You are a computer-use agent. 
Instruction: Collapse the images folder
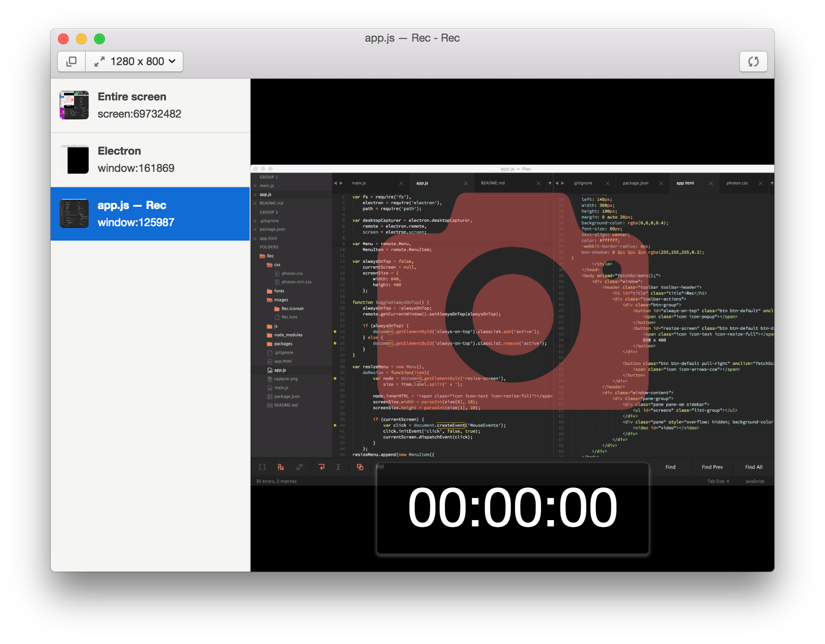(x=270, y=300)
